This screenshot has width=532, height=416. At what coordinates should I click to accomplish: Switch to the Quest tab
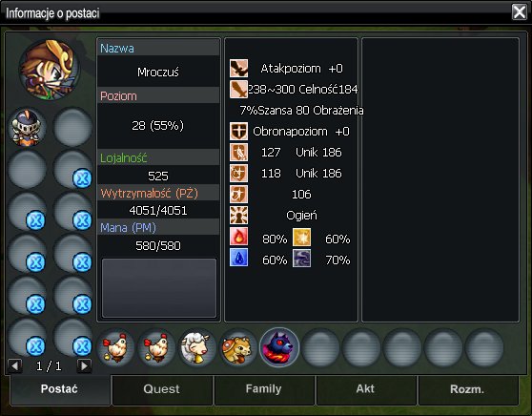(161, 389)
